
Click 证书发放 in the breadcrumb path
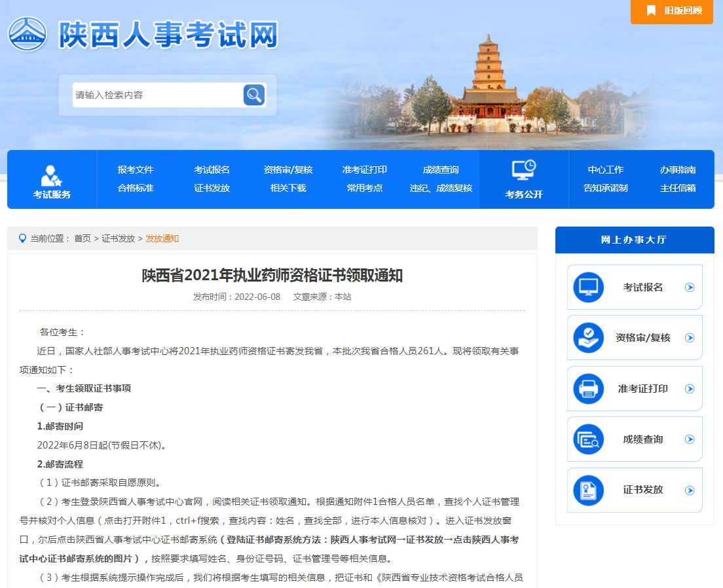click(x=118, y=238)
